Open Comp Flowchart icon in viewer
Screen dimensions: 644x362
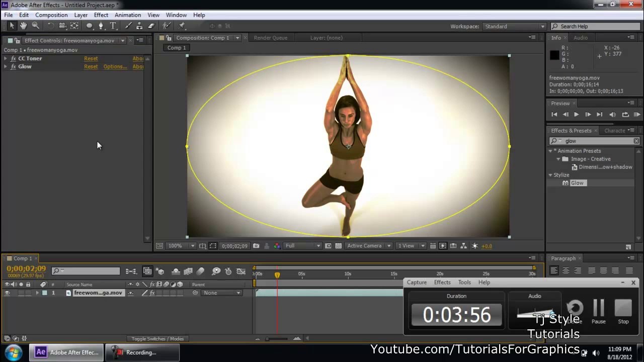coord(464,246)
